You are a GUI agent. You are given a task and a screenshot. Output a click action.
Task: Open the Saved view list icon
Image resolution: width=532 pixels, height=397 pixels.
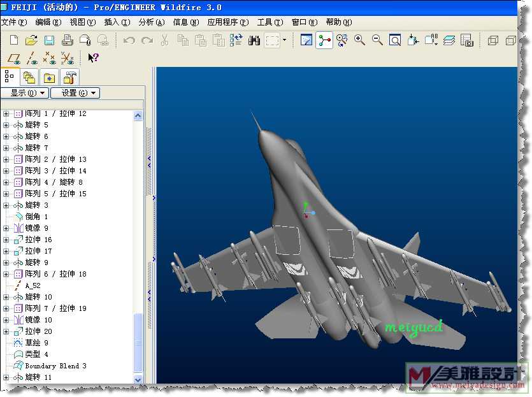(x=431, y=40)
